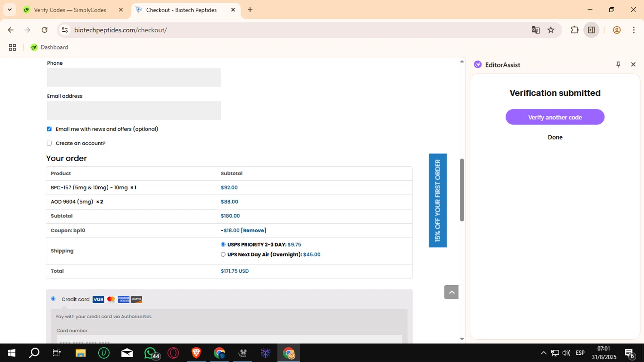The width and height of the screenshot is (644, 362).
Task: Open Mail app from taskbar
Action: click(127, 353)
